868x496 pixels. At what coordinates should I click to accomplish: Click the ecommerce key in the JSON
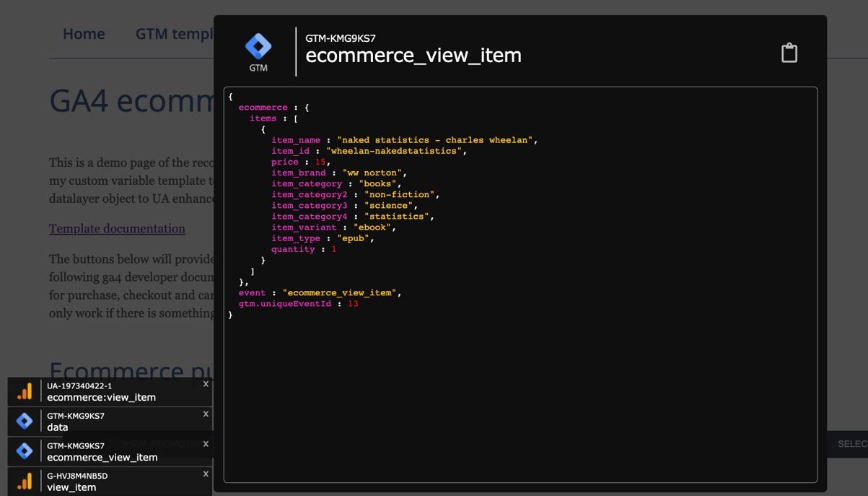(263, 108)
